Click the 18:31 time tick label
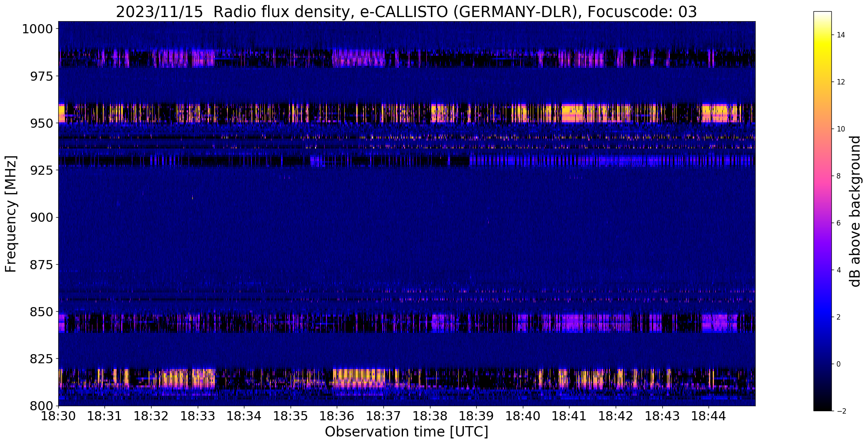Image resolution: width=868 pixels, height=444 pixels. pos(105,416)
